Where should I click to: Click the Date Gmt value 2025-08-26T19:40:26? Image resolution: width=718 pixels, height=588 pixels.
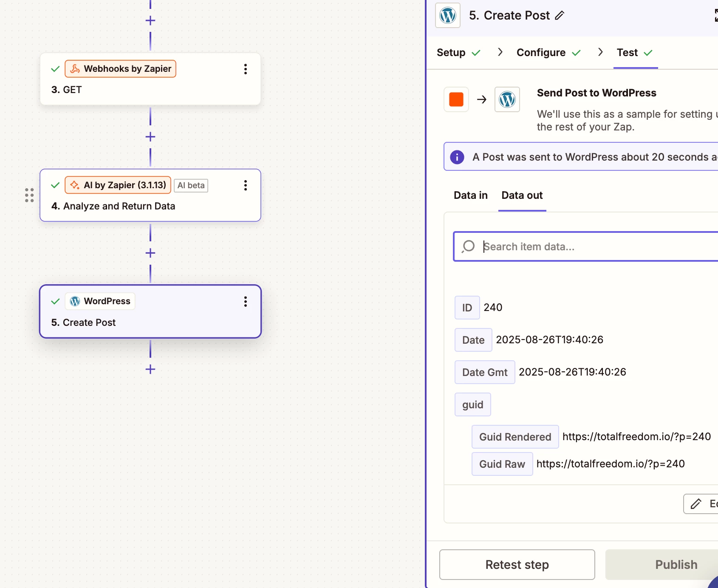[572, 372]
